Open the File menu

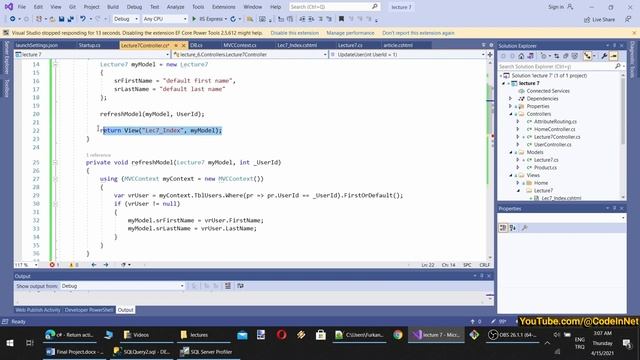tap(22, 7)
